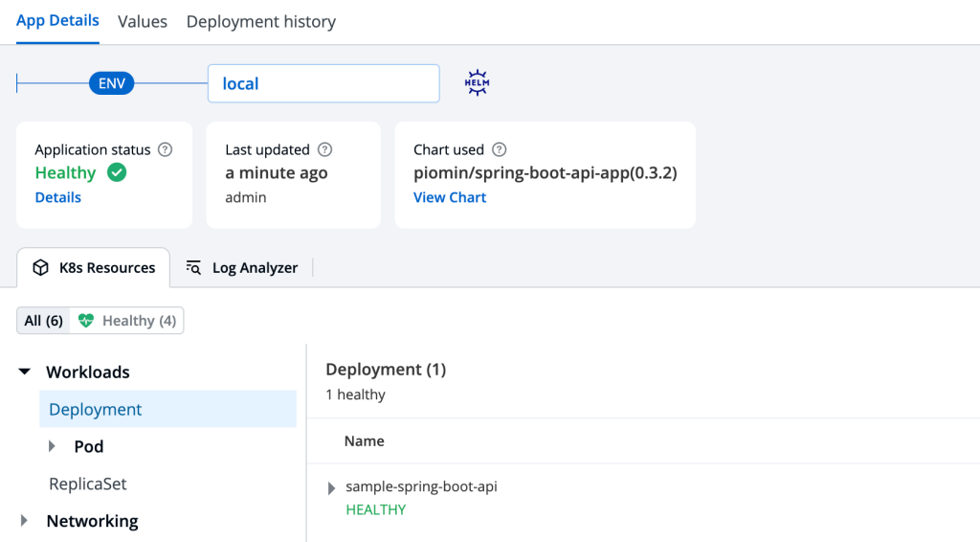Open the Deployment history tab
This screenshot has width=980, height=542.
[x=260, y=21]
